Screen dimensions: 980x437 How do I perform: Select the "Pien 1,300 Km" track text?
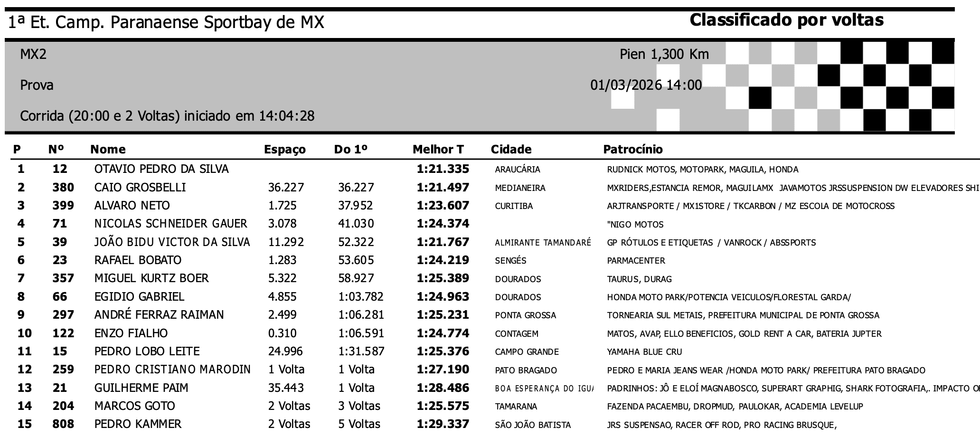[664, 55]
